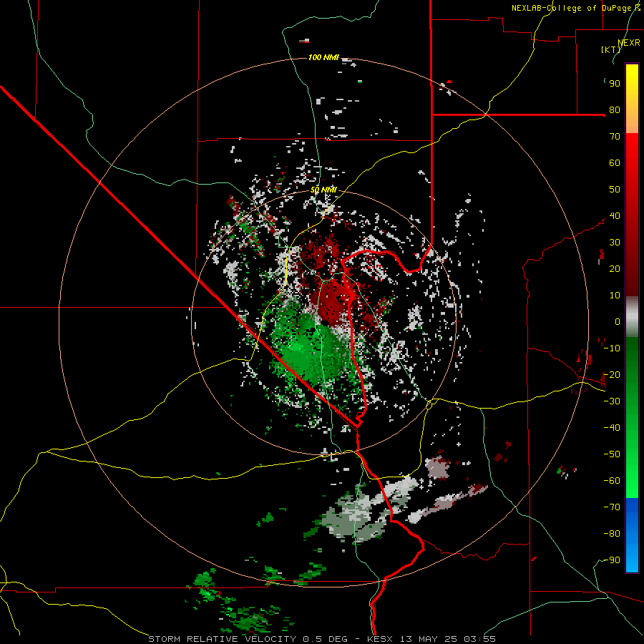Click the 20 value on velocity scale
The image size is (644, 644).
tap(615, 268)
